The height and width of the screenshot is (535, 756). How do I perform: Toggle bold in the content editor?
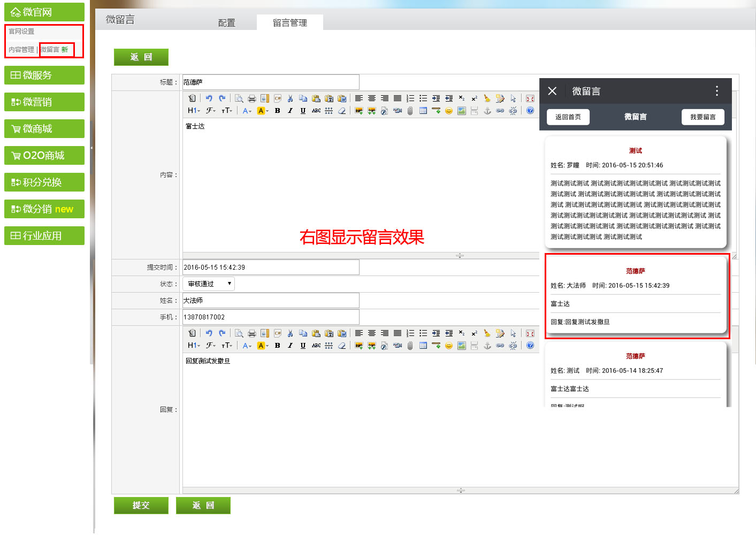(x=277, y=111)
